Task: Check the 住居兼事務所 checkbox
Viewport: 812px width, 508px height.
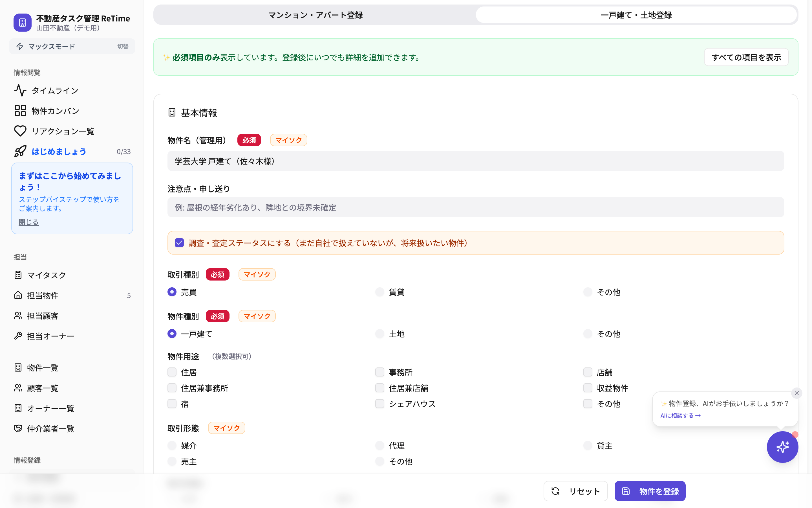Action: coord(172,388)
